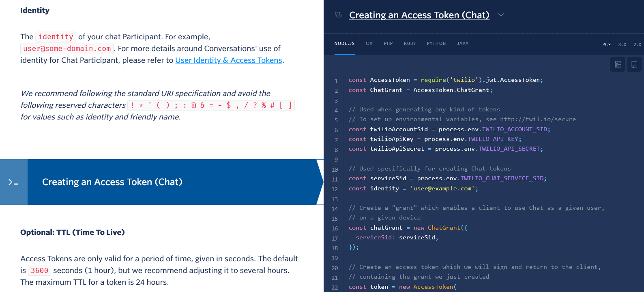Select SDK version 4.x

[x=607, y=45]
